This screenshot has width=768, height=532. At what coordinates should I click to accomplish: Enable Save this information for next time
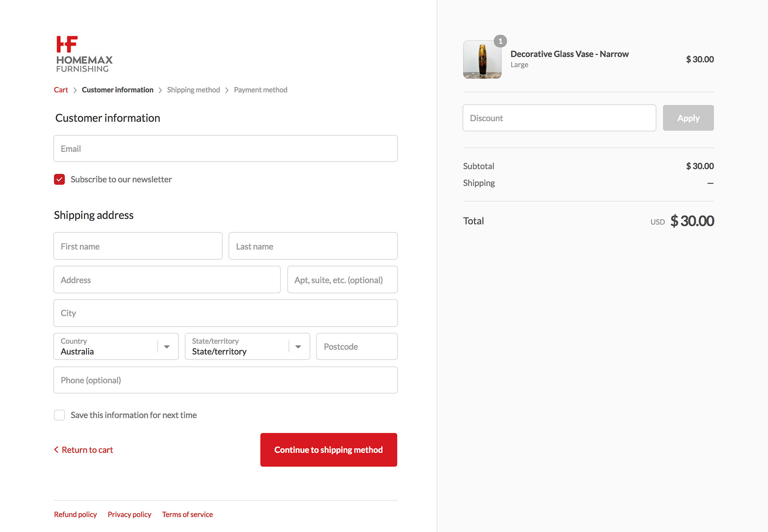[60, 415]
